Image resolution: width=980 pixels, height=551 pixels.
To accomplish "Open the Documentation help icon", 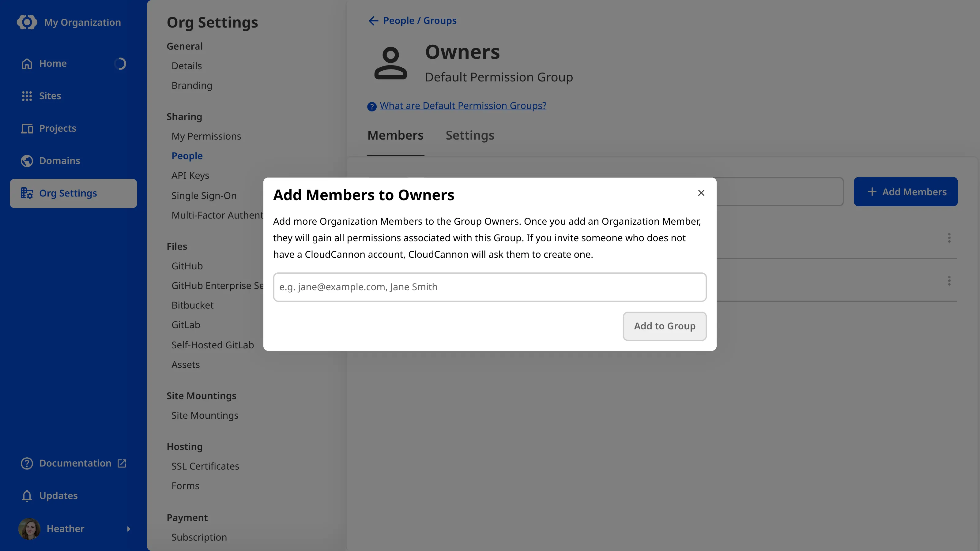I will click(x=27, y=463).
